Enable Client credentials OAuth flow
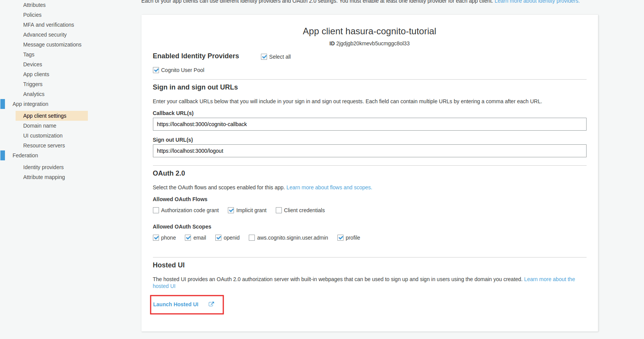This screenshot has width=644, height=339. tap(279, 210)
